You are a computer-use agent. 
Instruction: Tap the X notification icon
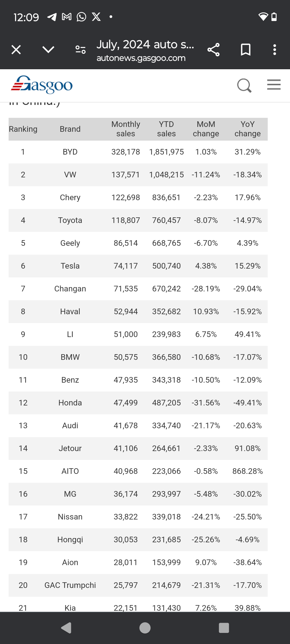(96, 17)
